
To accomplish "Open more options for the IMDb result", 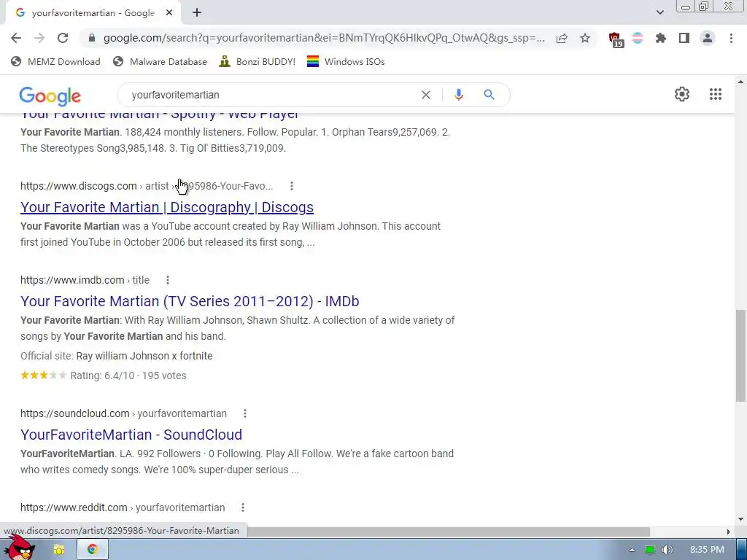I will 168,280.
